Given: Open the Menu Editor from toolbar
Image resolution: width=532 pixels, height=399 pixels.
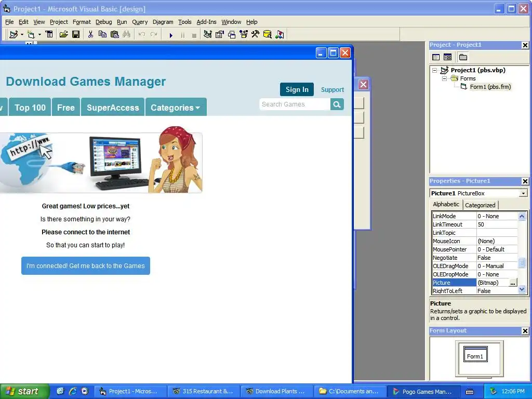Looking at the screenshot, I should point(49,34).
